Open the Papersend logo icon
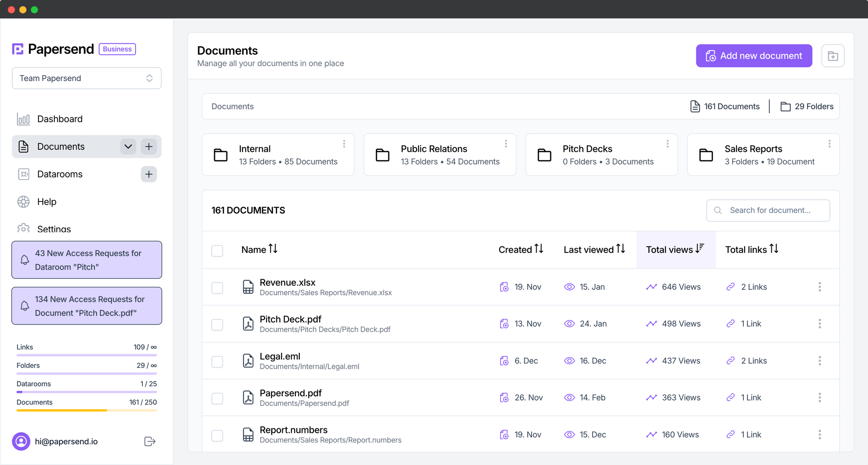 tap(17, 49)
